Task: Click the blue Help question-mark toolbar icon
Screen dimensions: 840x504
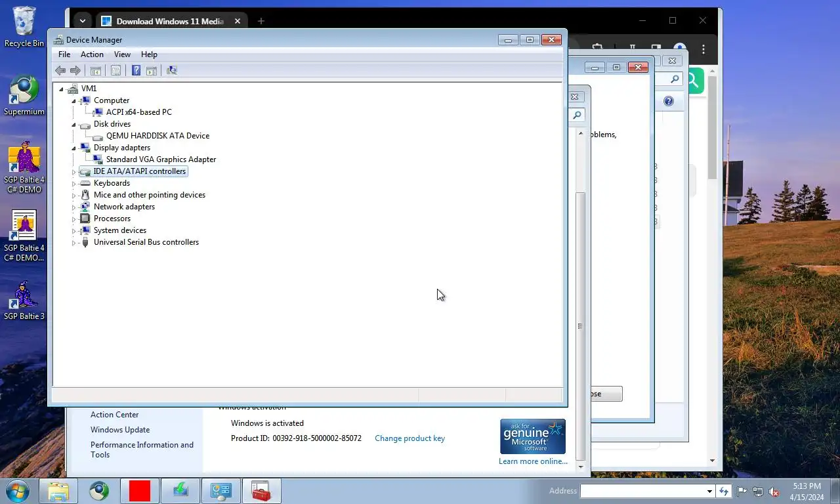Action: (x=136, y=70)
